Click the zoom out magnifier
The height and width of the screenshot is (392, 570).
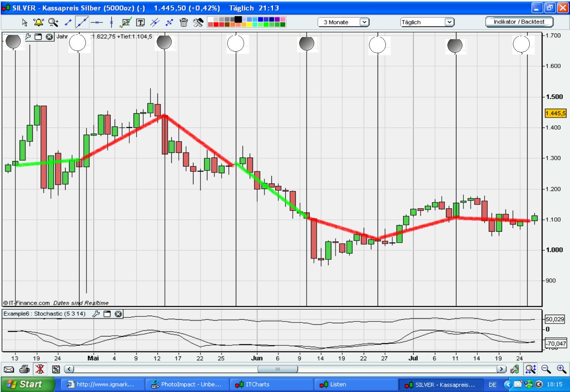click(546, 369)
